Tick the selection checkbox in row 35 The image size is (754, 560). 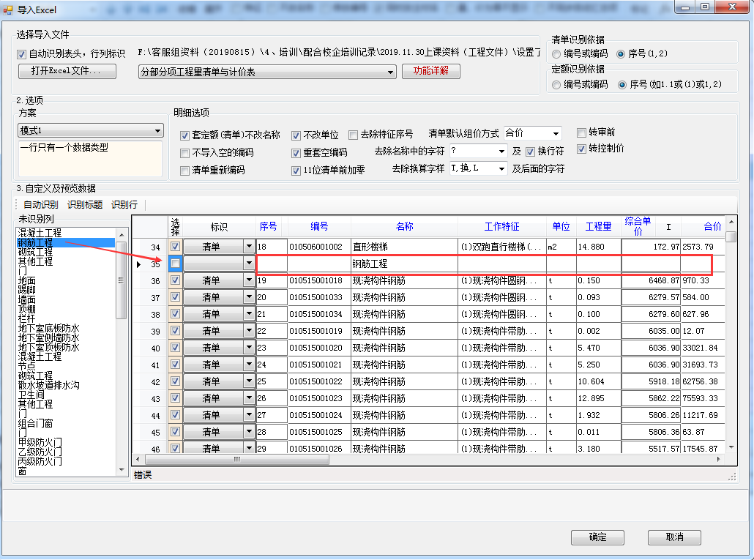click(176, 264)
